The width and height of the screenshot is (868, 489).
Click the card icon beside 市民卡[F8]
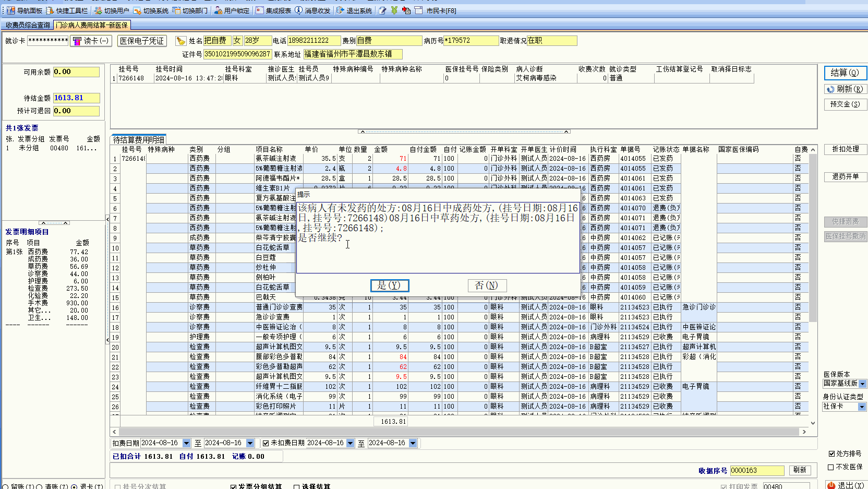coord(418,10)
